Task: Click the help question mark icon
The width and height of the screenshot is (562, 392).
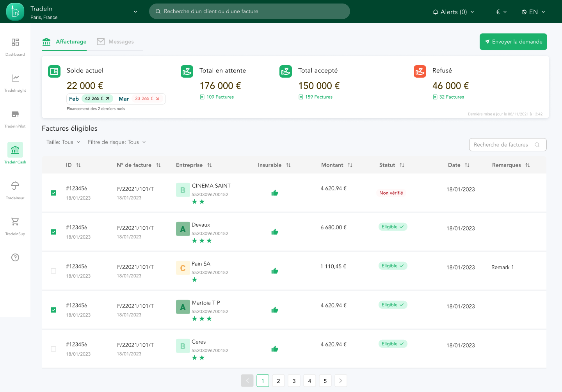Action: 15,257
